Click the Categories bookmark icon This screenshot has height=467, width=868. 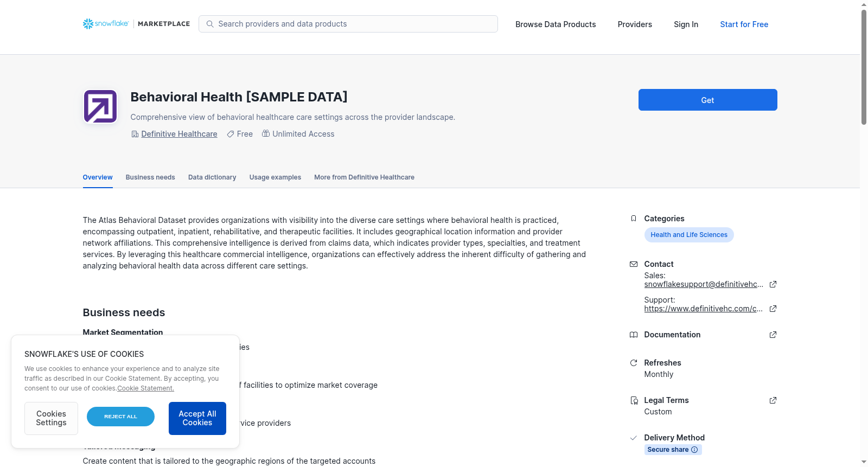point(633,219)
